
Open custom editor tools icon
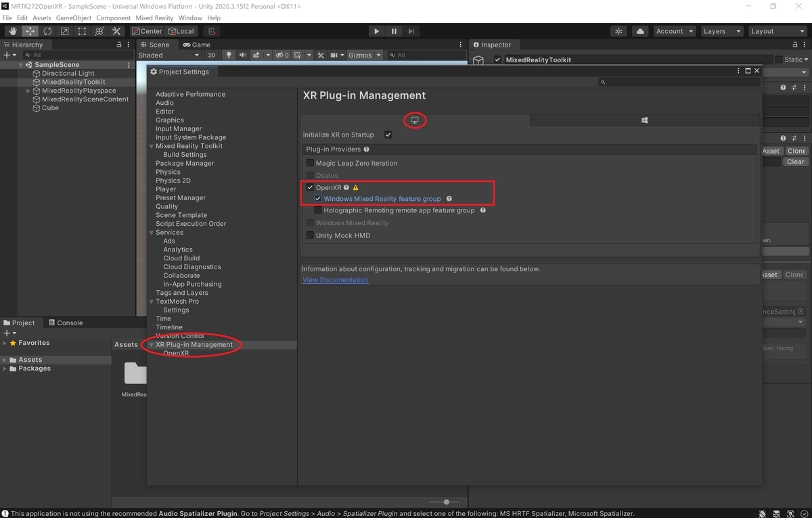click(x=116, y=31)
